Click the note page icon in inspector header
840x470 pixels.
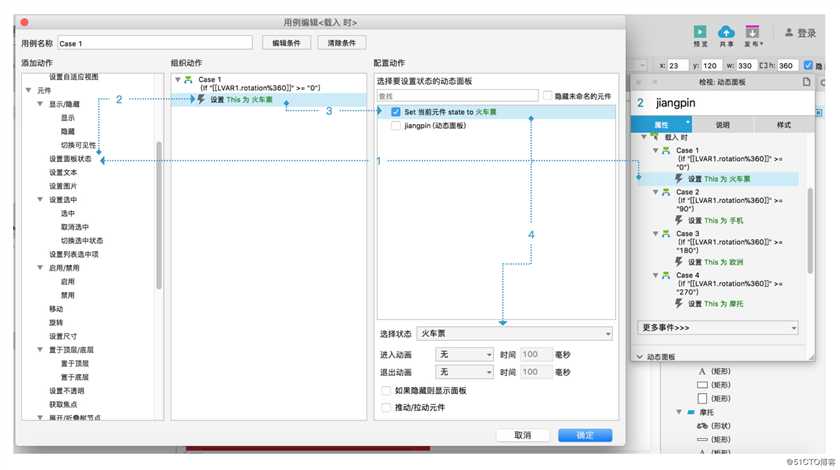coord(806,82)
